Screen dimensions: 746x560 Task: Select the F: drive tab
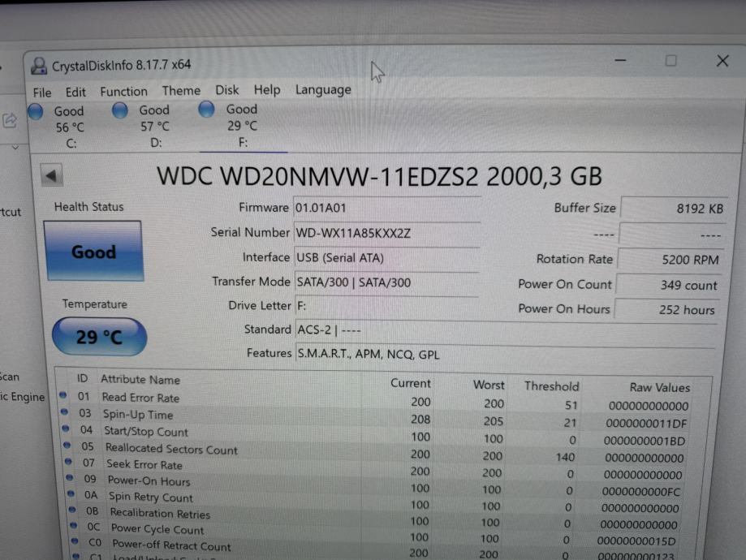(242, 126)
